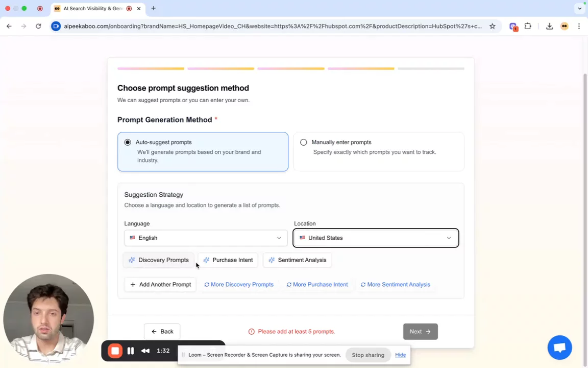Select Manually enter prompts option
The image size is (588, 368).
pyautogui.click(x=379, y=152)
